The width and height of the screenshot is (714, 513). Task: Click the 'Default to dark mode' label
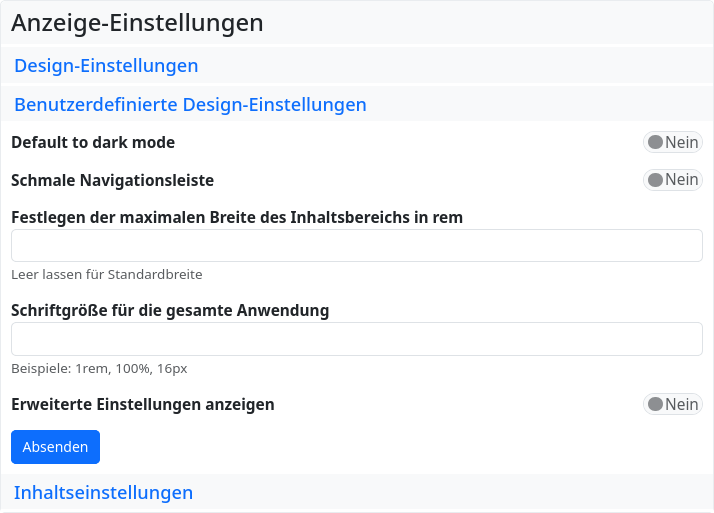93,142
